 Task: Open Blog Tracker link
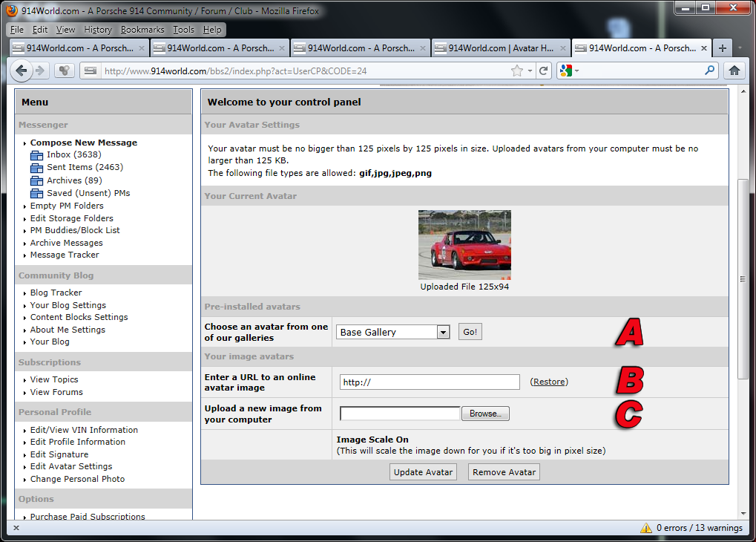pyautogui.click(x=56, y=293)
